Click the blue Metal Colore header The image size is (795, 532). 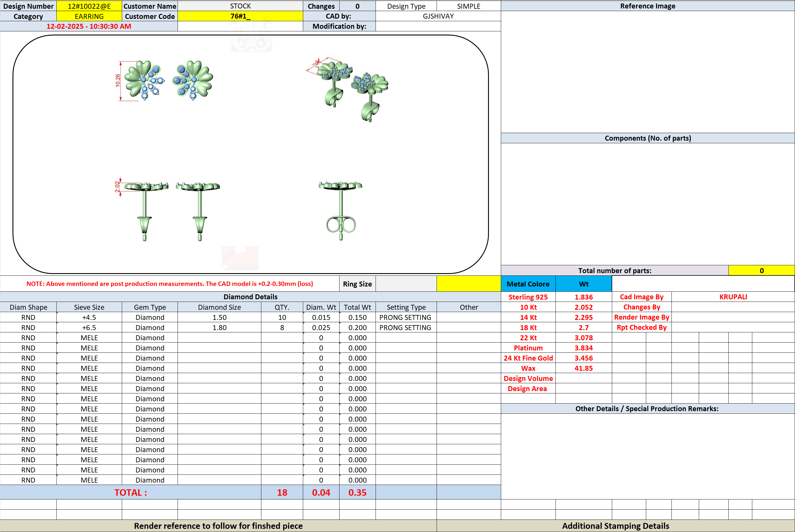[528, 284]
